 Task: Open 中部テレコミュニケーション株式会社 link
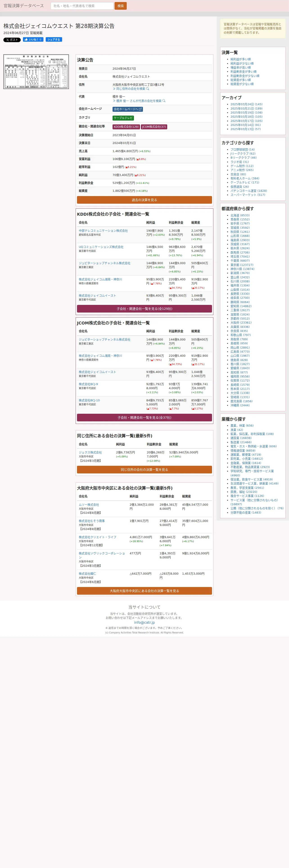pos(103,231)
